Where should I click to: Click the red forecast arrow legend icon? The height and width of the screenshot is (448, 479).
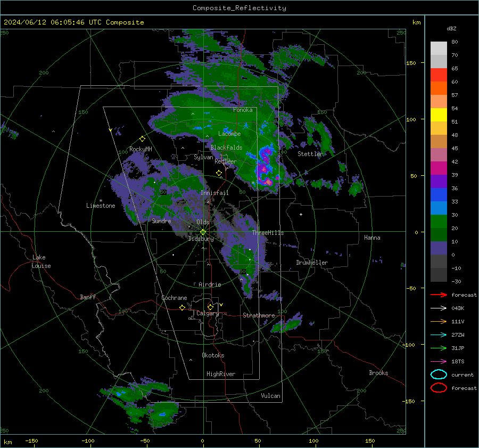439,295
